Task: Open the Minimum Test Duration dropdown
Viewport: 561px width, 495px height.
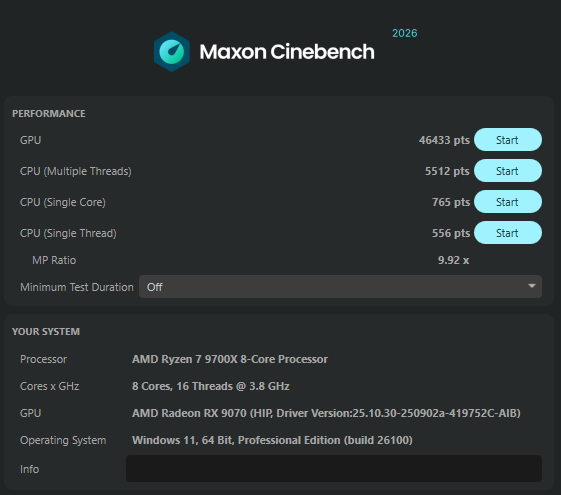Action: (x=340, y=286)
